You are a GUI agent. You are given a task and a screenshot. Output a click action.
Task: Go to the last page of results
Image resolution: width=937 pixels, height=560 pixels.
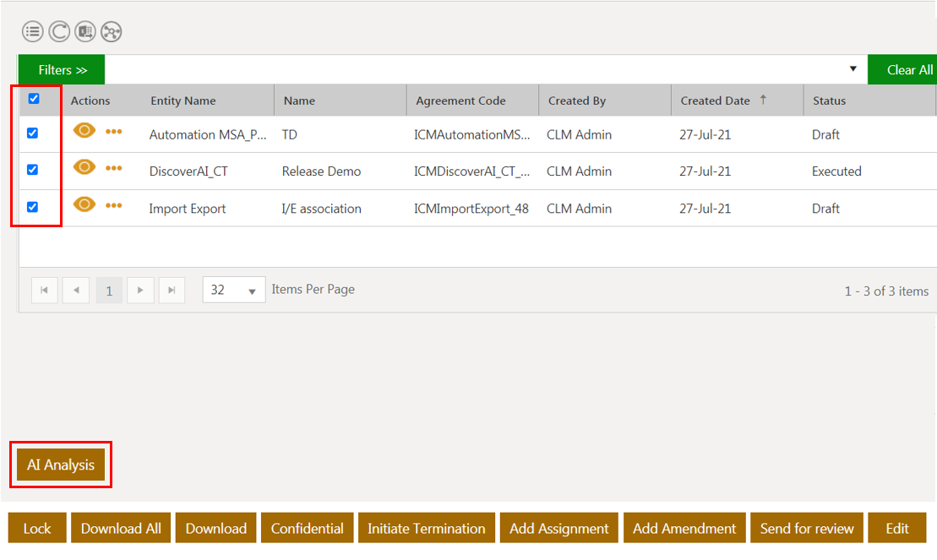[x=172, y=290]
